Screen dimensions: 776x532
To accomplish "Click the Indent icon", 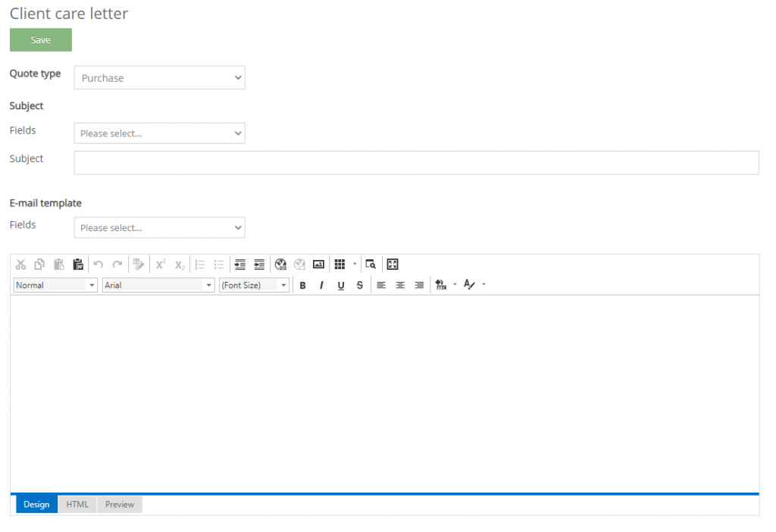I will (240, 264).
